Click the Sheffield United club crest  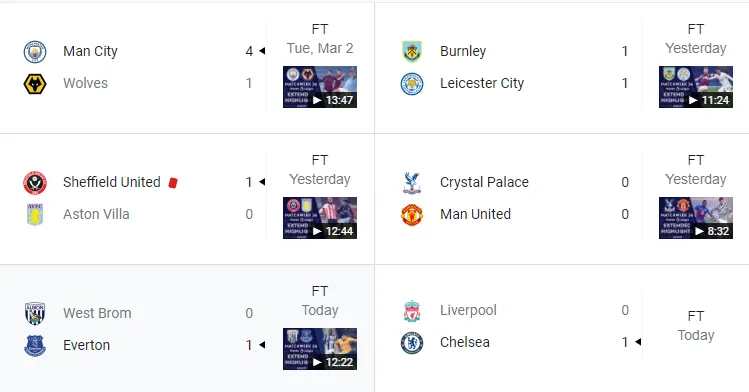[35, 182]
